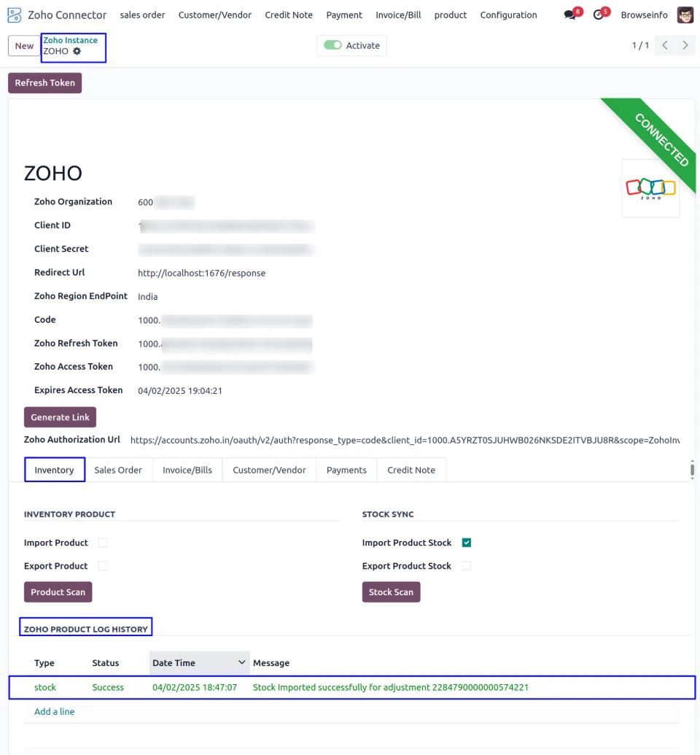The image size is (700, 755).
Task: Open the Configuration menu
Action: pos(508,15)
